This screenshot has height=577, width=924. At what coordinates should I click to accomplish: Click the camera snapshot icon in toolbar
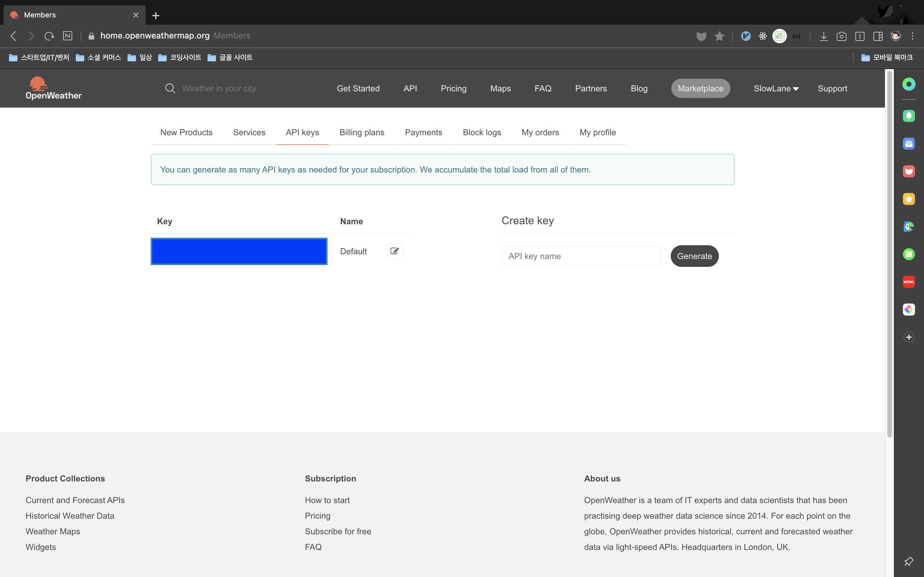(841, 36)
